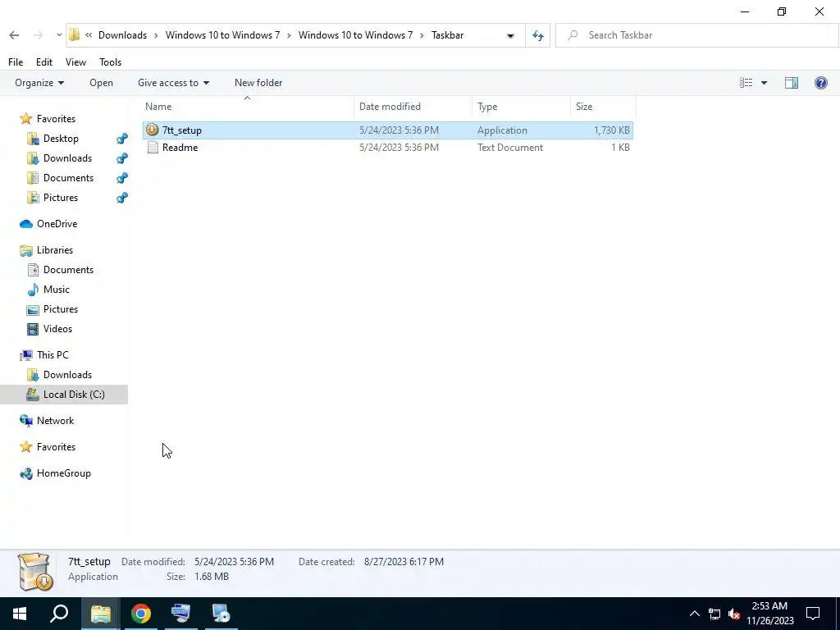
Task: Open OneDrive in the navigation pane
Action: pyautogui.click(x=57, y=224)
